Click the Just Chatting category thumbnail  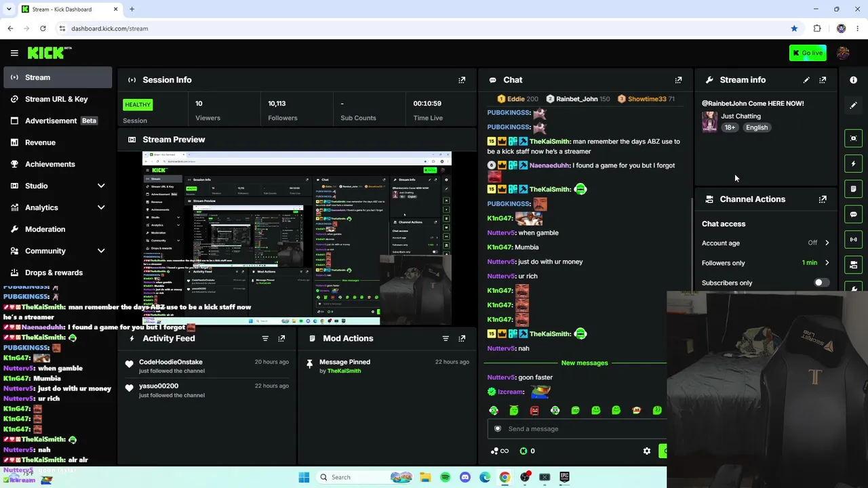pyautogui.click(x=709, y=121)
